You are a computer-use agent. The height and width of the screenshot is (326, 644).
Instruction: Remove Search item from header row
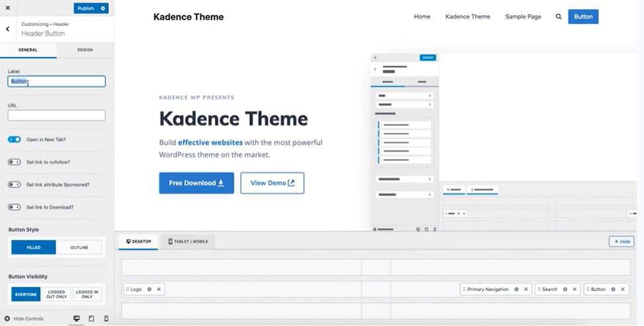(x=574, y=290)
